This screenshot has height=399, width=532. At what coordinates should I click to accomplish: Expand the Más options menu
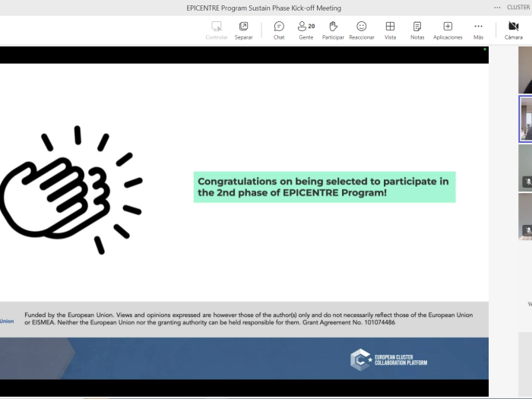point(478,30)
